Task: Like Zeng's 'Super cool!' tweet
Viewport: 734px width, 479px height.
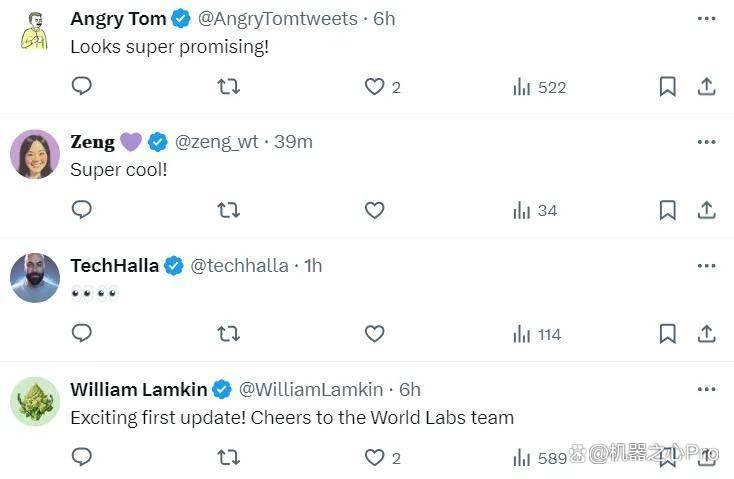Action: 374,210
